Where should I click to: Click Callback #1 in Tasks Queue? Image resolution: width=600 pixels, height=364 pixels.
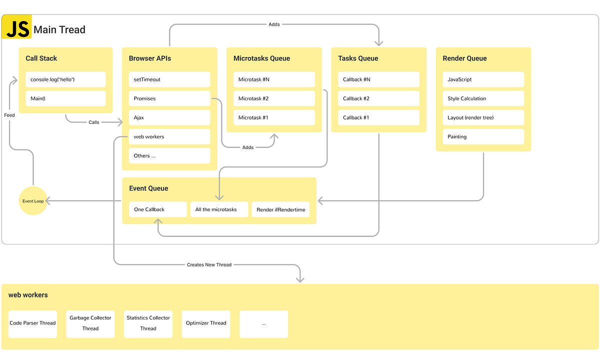(x=378, y=117)
